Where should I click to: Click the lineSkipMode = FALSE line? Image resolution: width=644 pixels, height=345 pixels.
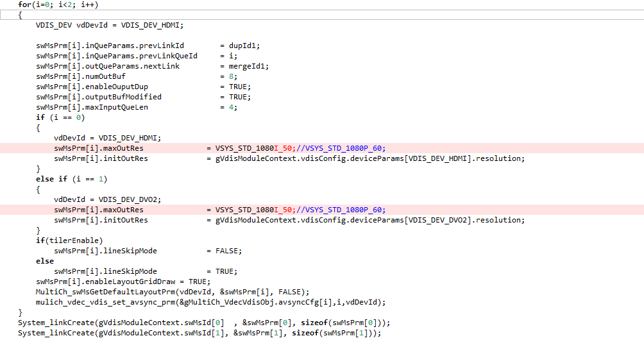148,251
